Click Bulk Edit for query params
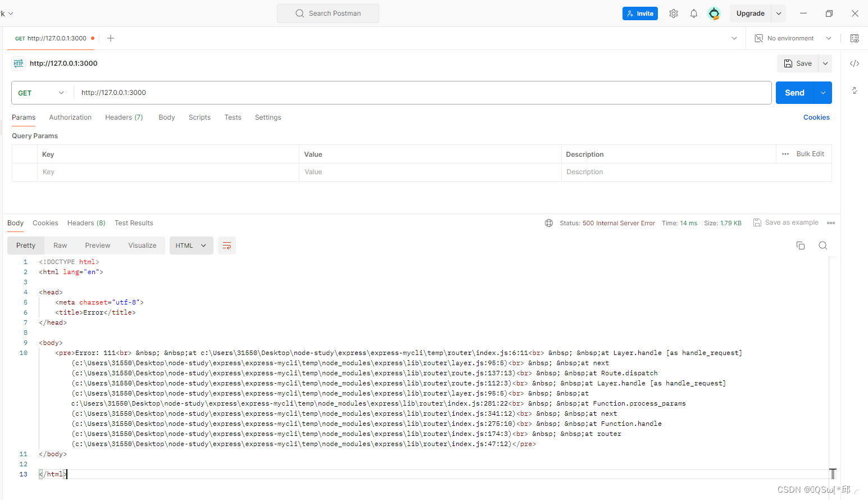This screenshot has width=868, height=500. (x=810, y=154)
